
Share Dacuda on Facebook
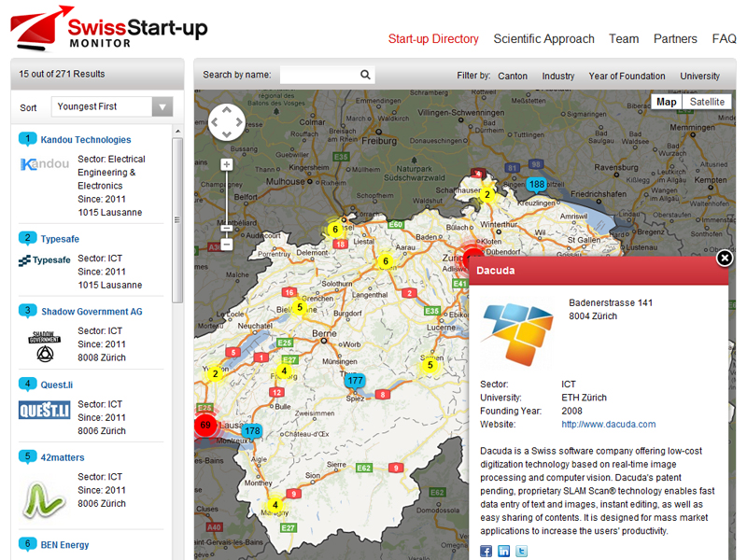(x=486, y=552)
